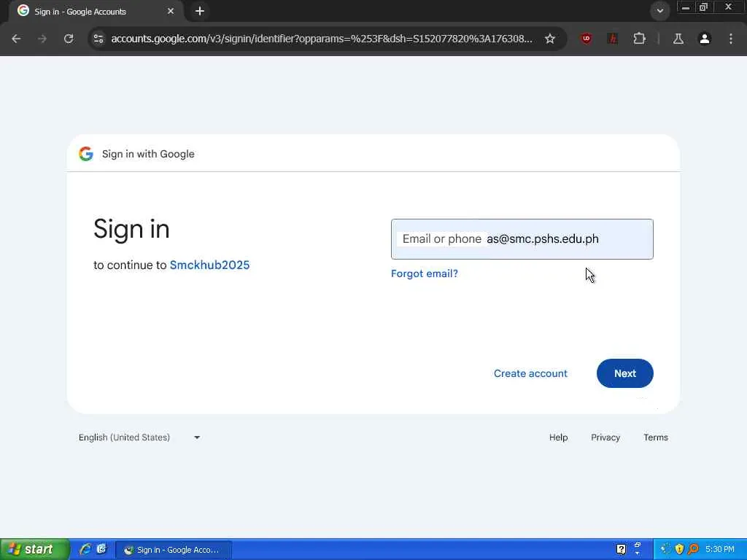
Task: Click the help question-mark taskbar icon
Action: 621,550
